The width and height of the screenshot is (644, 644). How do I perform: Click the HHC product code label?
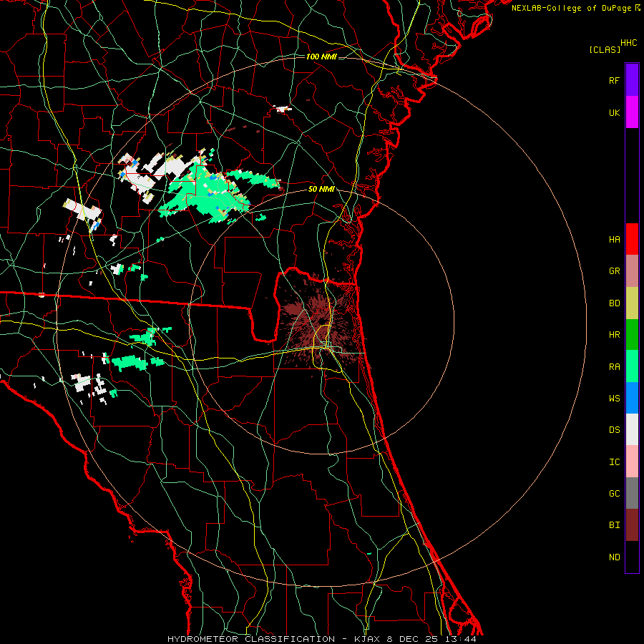tap(629, 43)
